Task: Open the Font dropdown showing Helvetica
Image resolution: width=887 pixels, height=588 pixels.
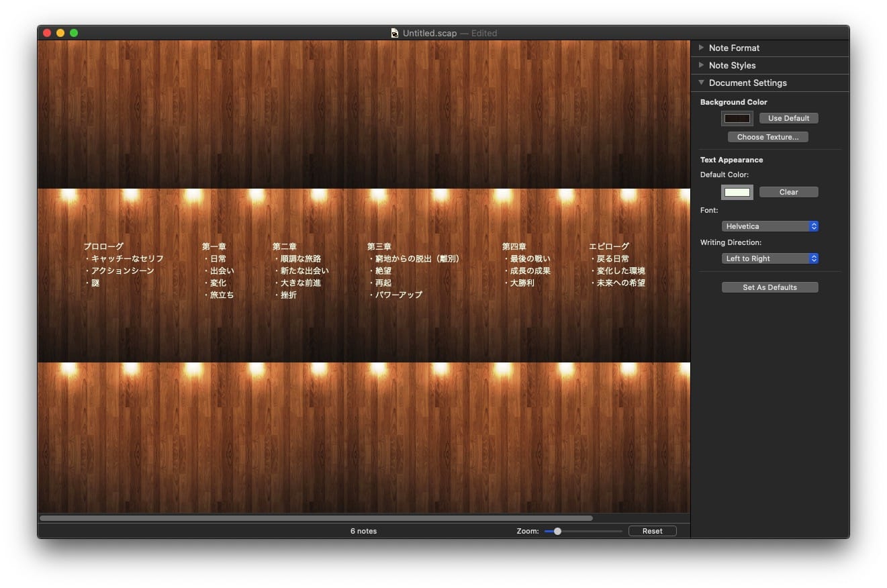Action: pyautogui.click(x=769, y=226)
